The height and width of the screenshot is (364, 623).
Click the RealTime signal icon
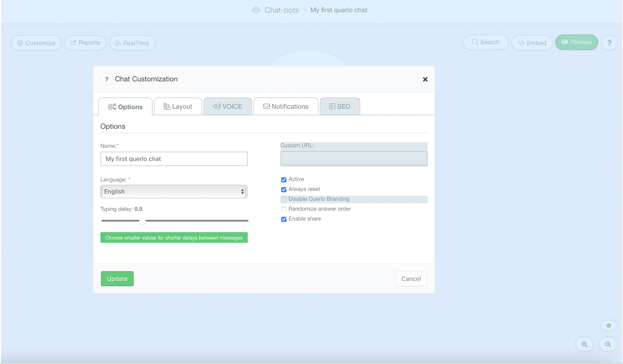(x=117, y=43)
